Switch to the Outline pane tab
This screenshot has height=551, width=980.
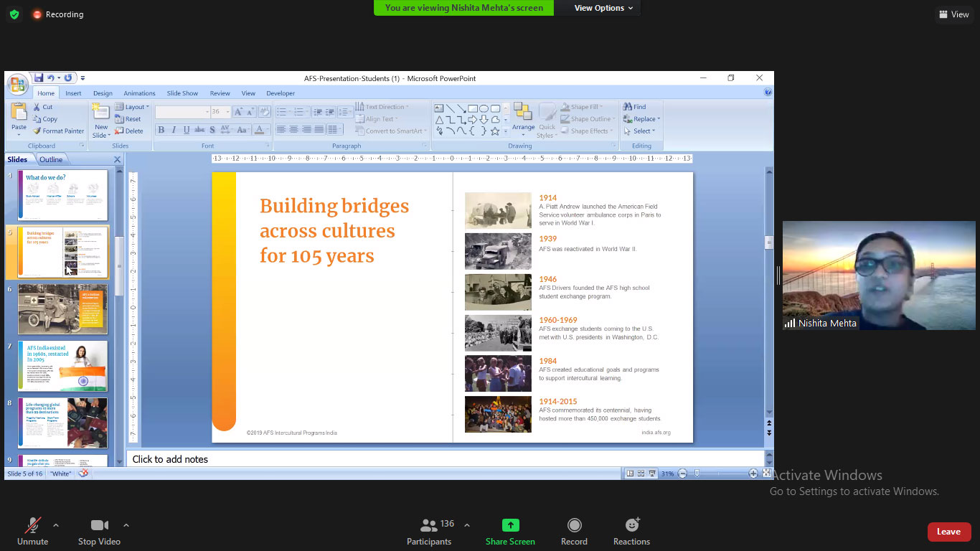pyautogui.click(x=51, y=159)
